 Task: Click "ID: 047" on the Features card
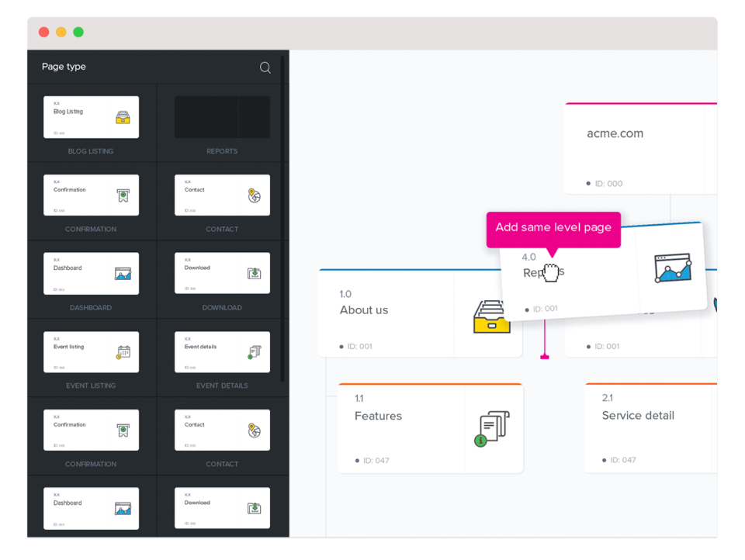tap(376, 460)
